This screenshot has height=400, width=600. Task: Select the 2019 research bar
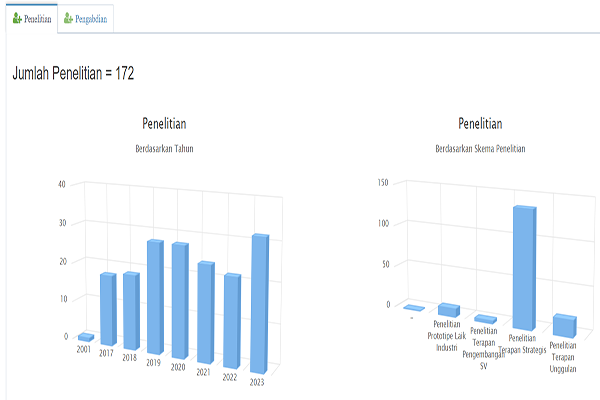pyautogui.click(x=155, y=298)
